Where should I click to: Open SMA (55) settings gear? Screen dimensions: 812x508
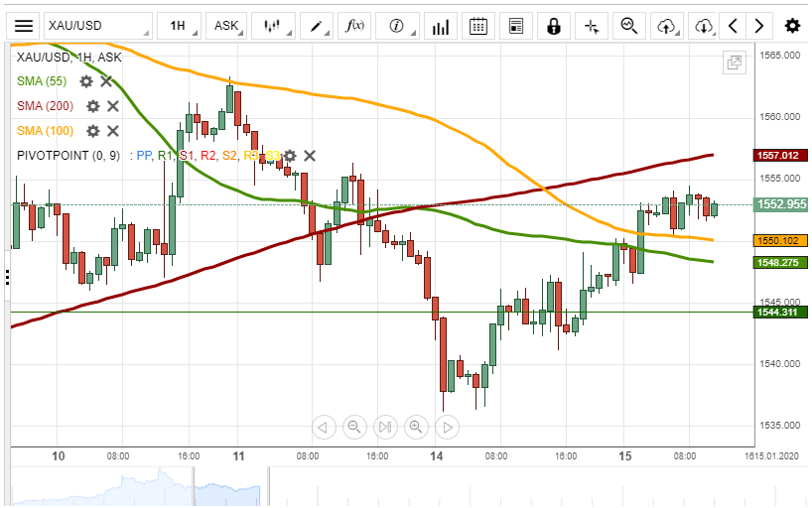tap(86, 81)
